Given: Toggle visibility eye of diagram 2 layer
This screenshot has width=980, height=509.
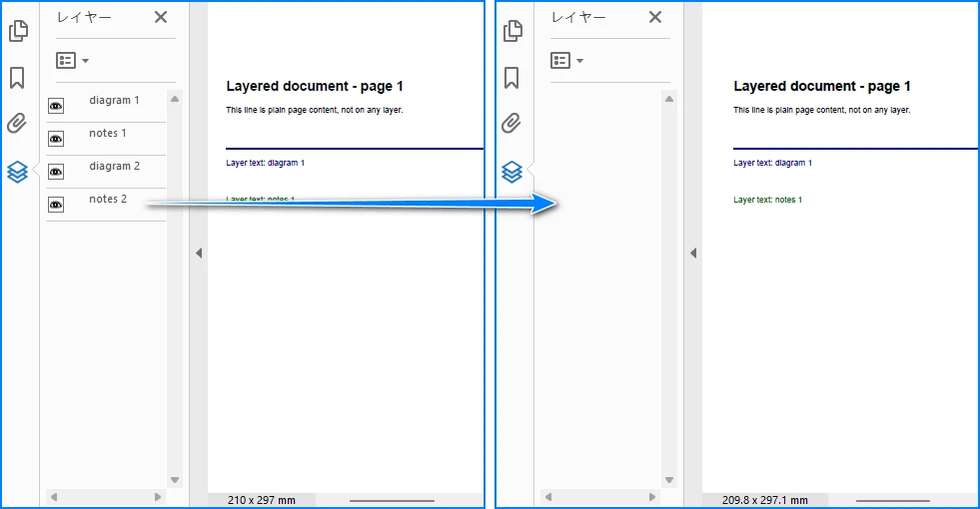Looking at the screenshot, I should click(x=56, y=172).
